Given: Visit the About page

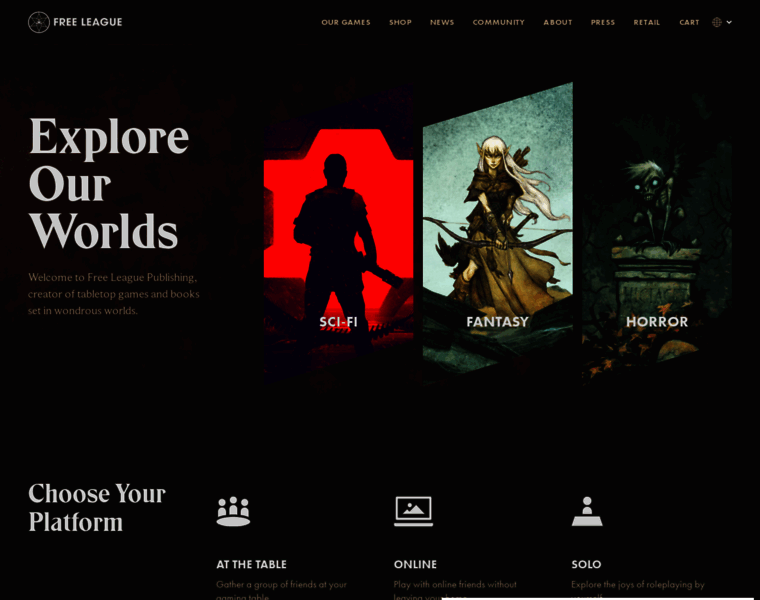Looking at the screenshot, I should coord(557,22).
